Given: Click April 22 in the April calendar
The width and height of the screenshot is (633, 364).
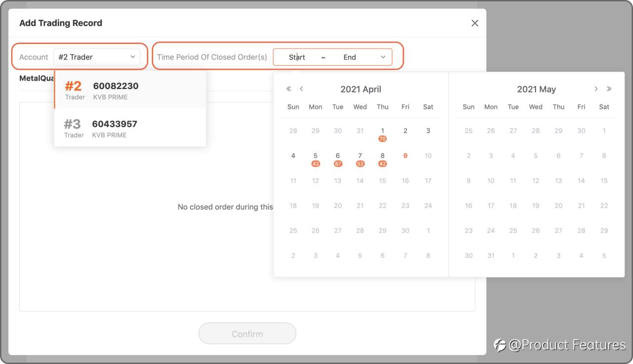Looking at the screenshot, I should click(382, 206).
